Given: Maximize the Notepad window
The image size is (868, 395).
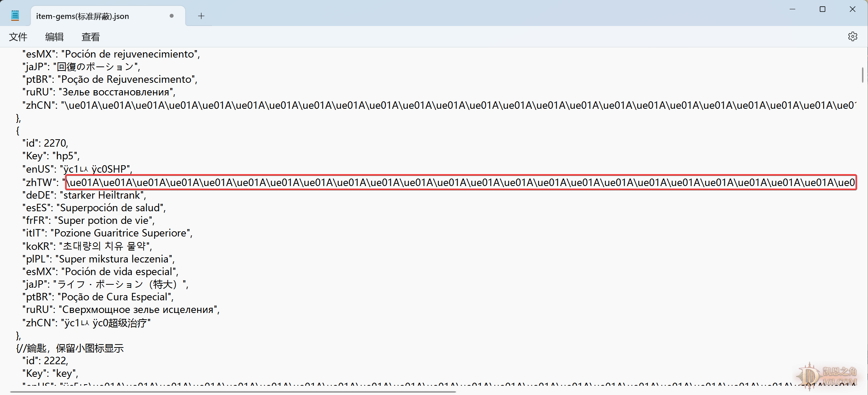Looking at the screenshot, I should click(x=822, y=9).
